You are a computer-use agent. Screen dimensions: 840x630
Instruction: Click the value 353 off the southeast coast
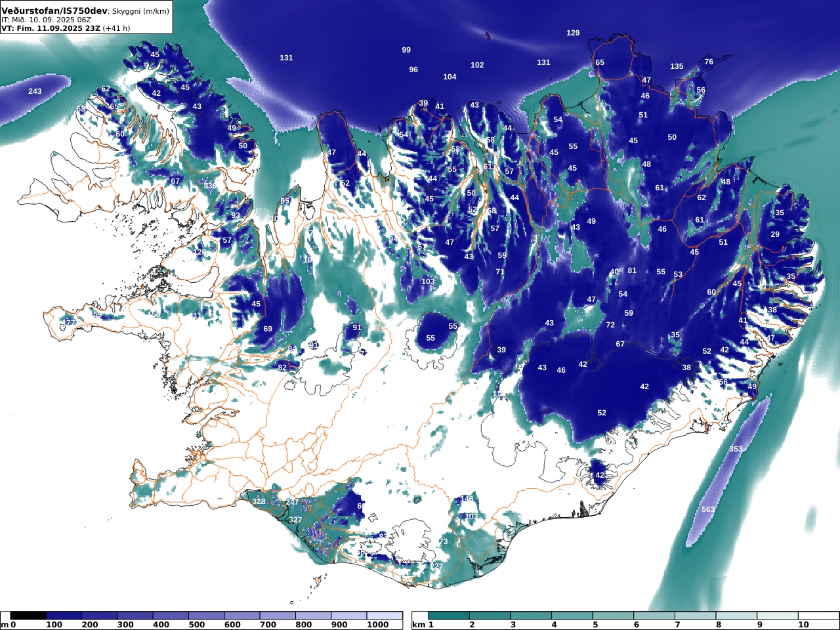tap(736, 449)
